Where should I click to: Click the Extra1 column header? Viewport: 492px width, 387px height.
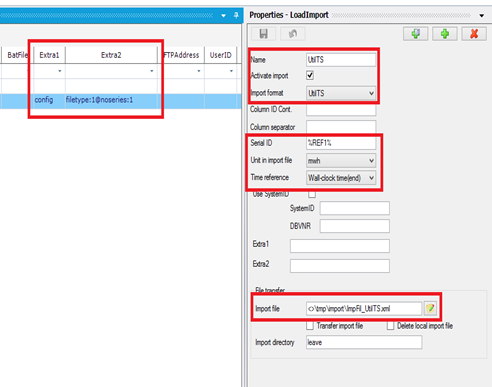click(49, 55)
